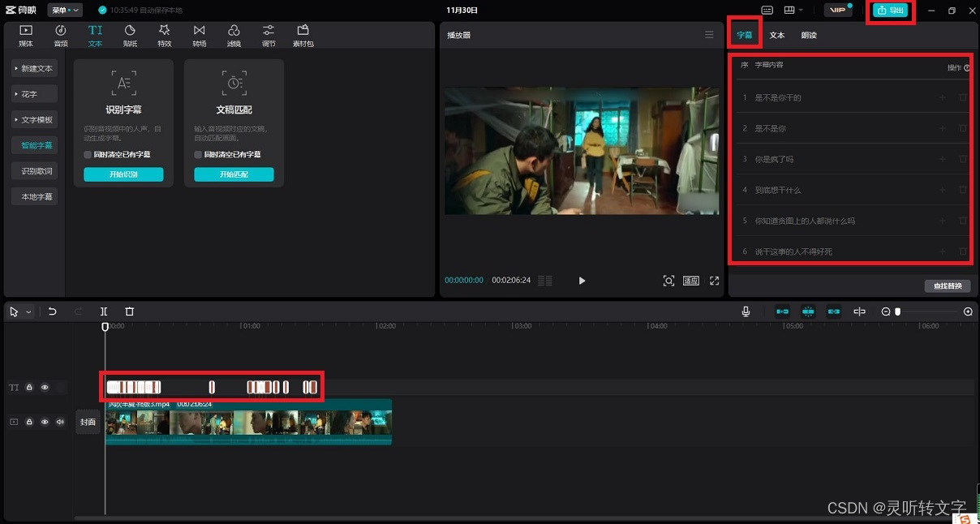Open keyboard shortcuts icon in title bar
980x524 pixels.
tap(767, 10)
